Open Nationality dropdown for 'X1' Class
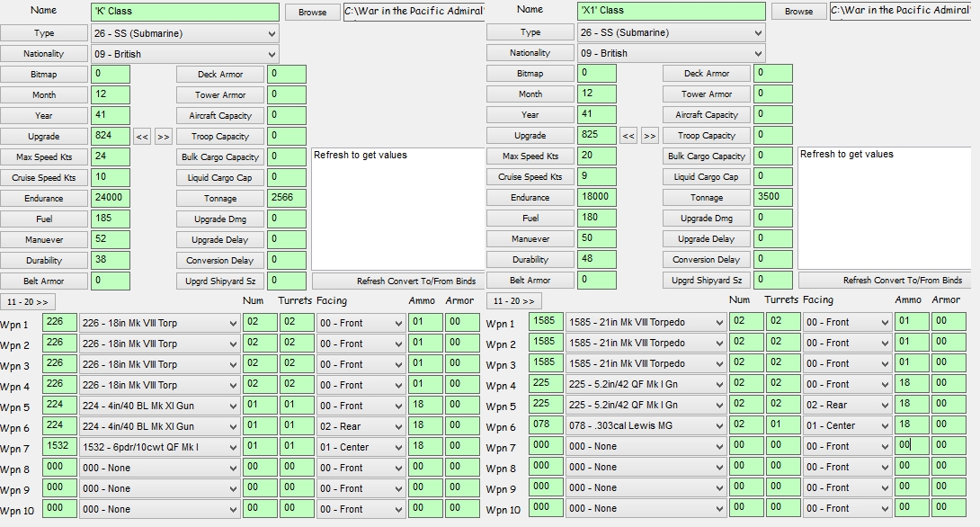Image resolution: width=980 pixels, height=527 pixels. coord(672,53)
